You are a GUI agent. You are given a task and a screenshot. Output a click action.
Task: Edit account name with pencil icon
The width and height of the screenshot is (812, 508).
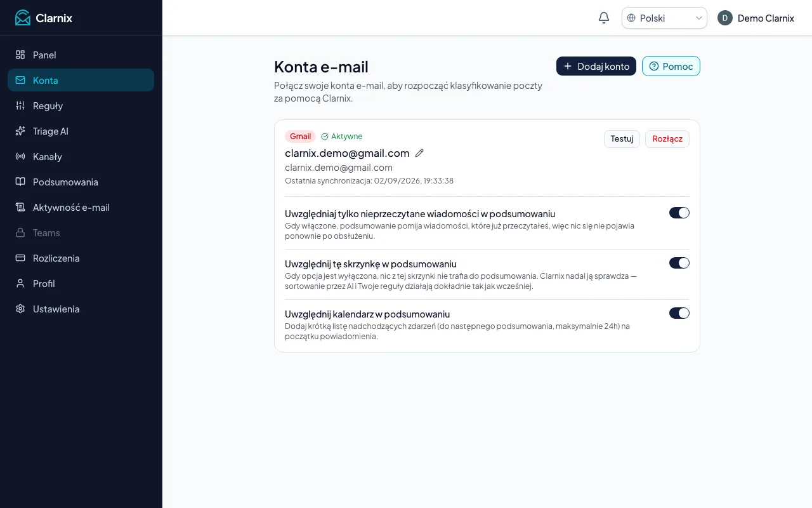point(419,153)
